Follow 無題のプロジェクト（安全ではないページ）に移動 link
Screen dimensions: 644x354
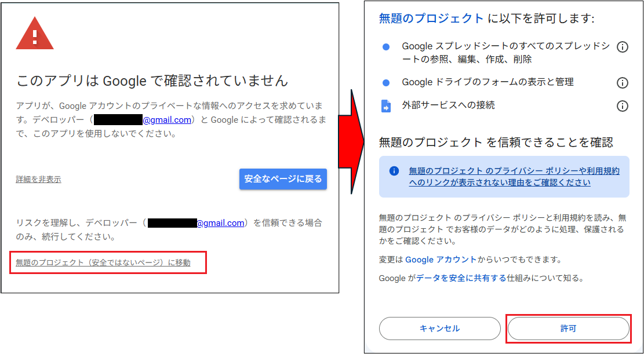coord(103,263)
